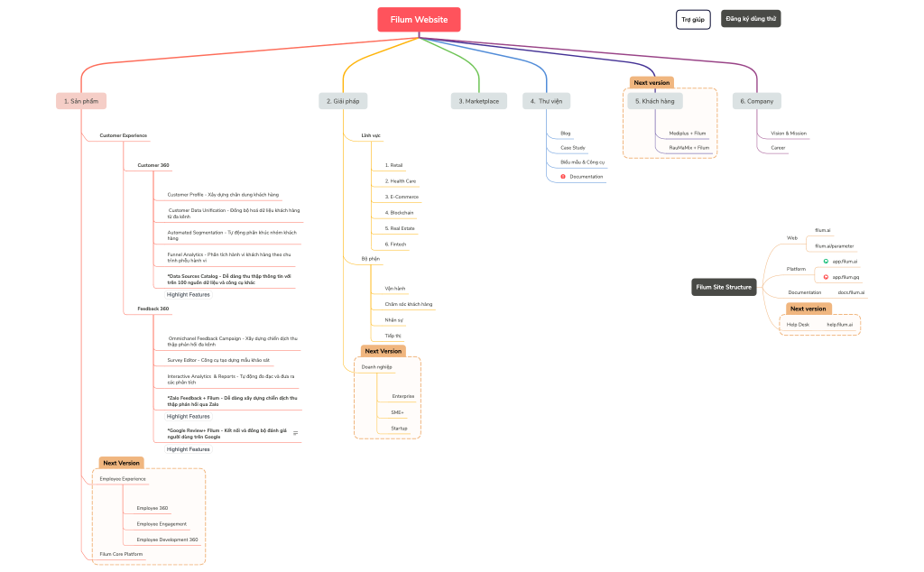Click the red marker icon beside Documentation
This screenshot has width=924, height=572.
(563, 177)
